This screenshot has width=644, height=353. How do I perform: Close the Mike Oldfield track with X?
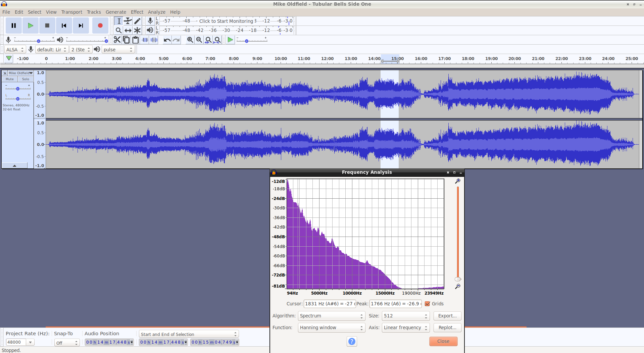point(5,73)
